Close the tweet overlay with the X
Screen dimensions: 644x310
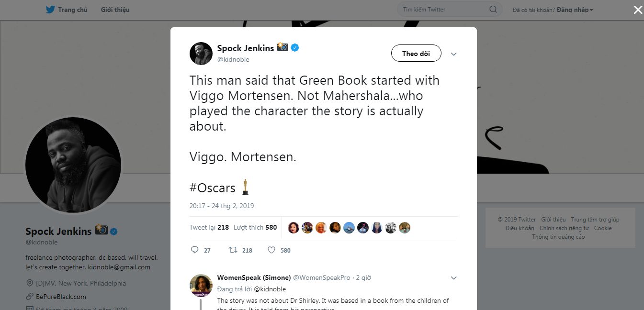tap(638, 10)
